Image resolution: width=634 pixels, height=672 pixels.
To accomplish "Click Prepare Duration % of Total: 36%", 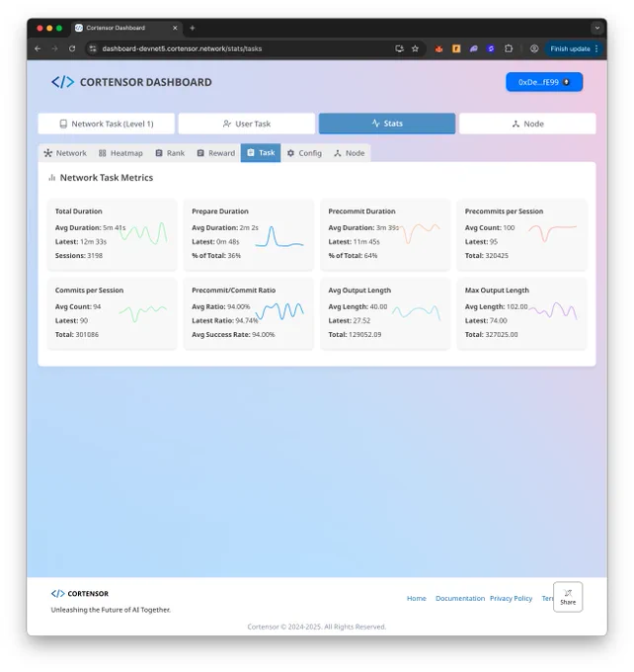I will (x=216, y=255).
